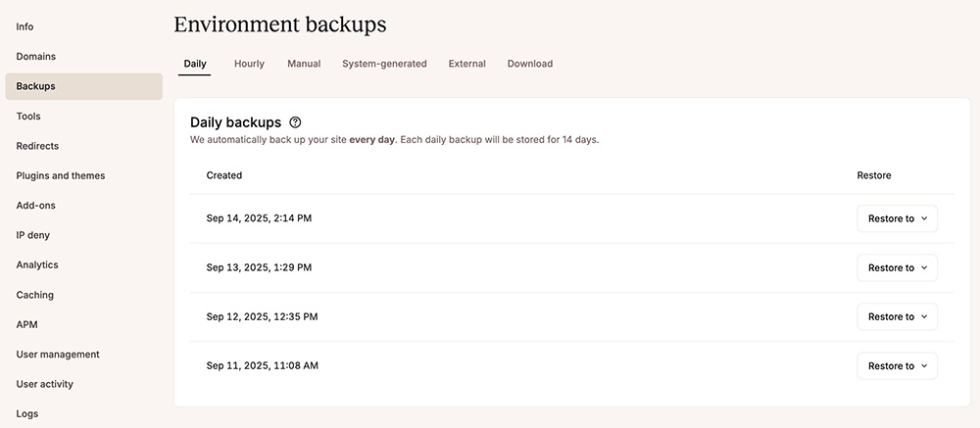Click the Sep 12, 2025, 12:35 PM entry
The height and width of the screenshot is (428, 980).
coord(262,316)
